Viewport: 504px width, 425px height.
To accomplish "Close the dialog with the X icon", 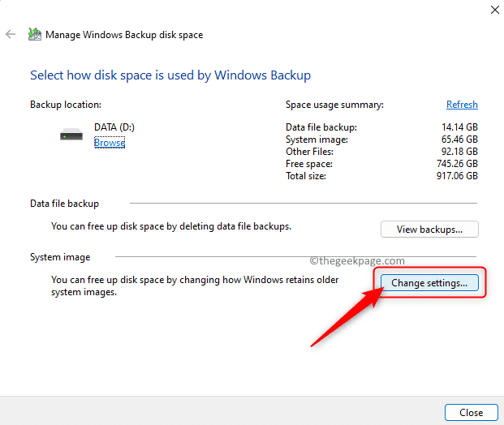I will 495,10.
